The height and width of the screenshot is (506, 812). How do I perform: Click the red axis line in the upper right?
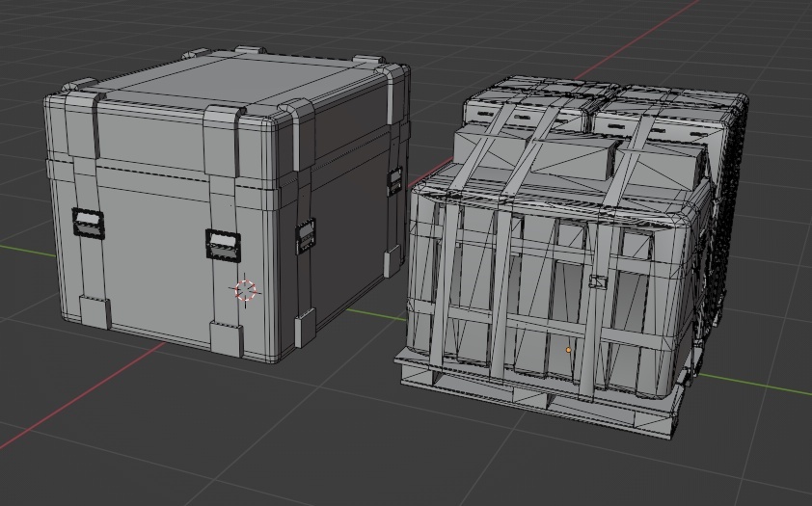click(656, 27)
